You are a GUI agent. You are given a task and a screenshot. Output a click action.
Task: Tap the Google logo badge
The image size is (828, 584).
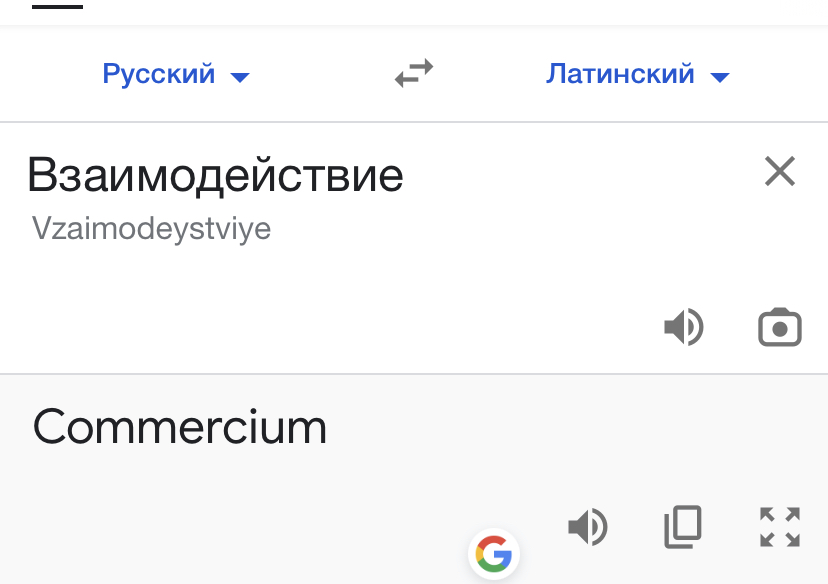coord(494,552)
